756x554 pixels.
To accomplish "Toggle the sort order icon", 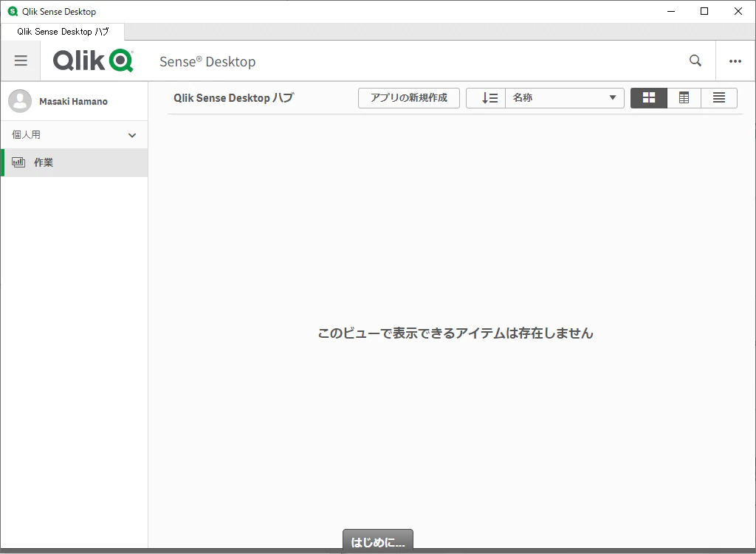I will pos(486,98).
